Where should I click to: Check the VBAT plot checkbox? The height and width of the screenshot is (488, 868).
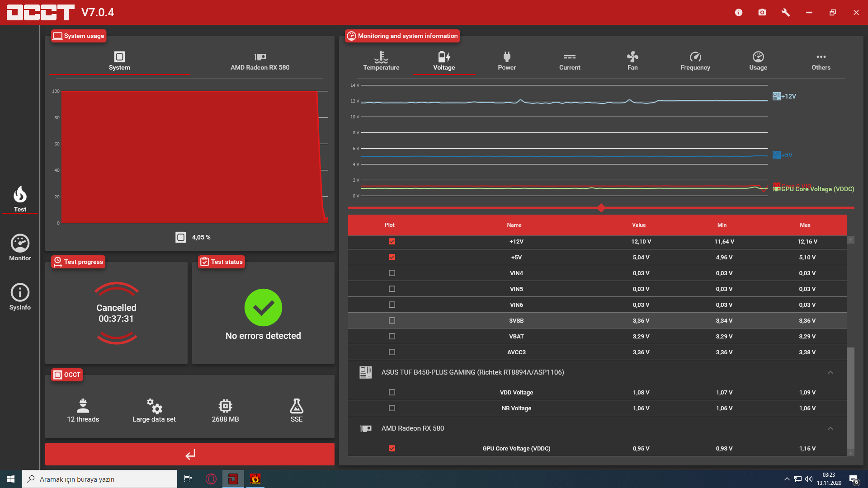pos(392,336)
